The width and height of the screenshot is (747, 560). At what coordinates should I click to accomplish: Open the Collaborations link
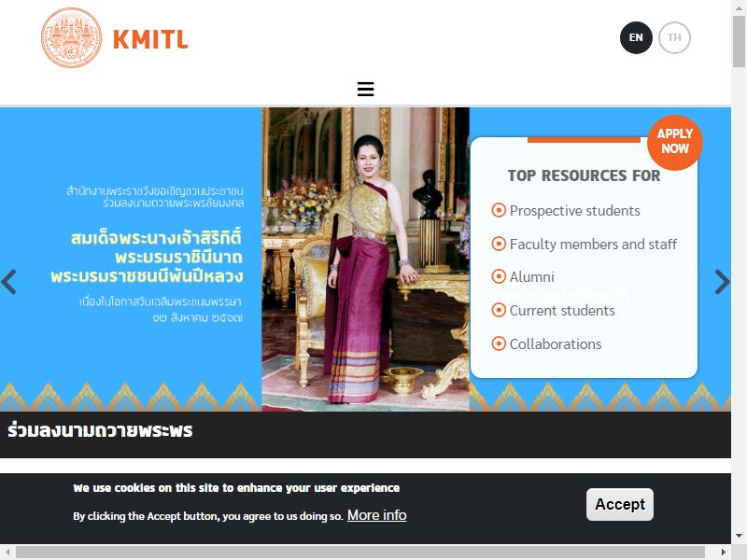click(556, 343)
